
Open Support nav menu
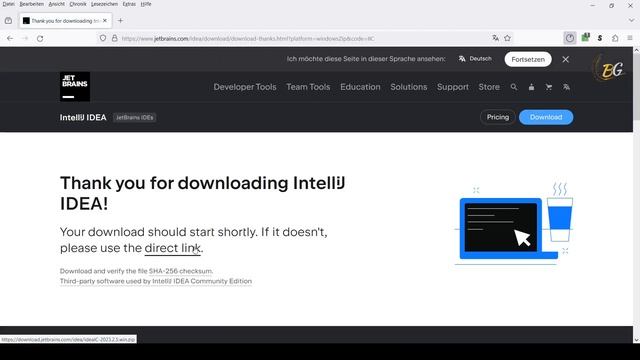[453, 87]
